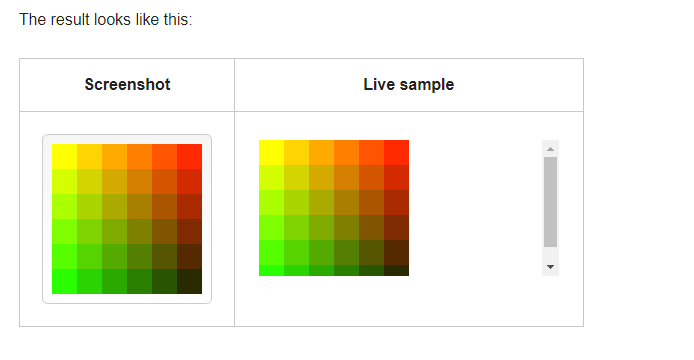Click the darkest bottom-right cell in Screenshot grid
This screenshot has width=694, height=360.
click(189, 281)
